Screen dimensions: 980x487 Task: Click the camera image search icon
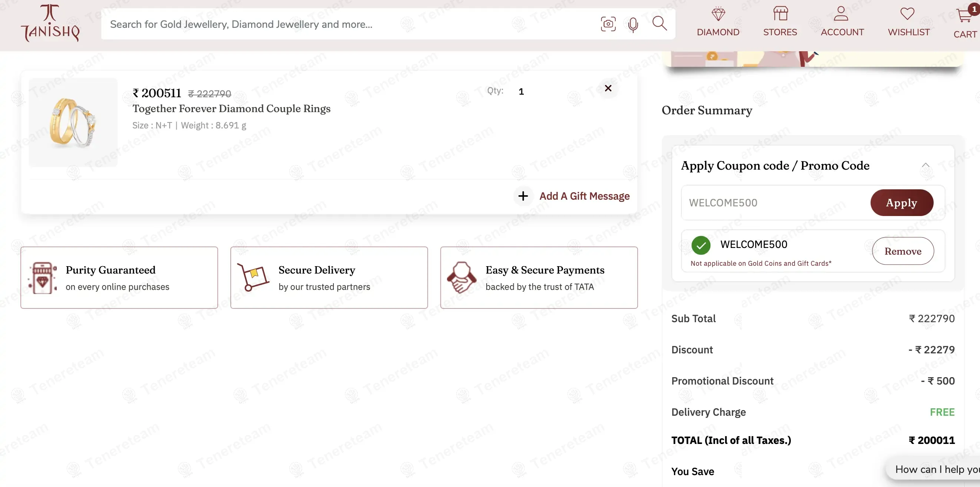coord(608,24)
